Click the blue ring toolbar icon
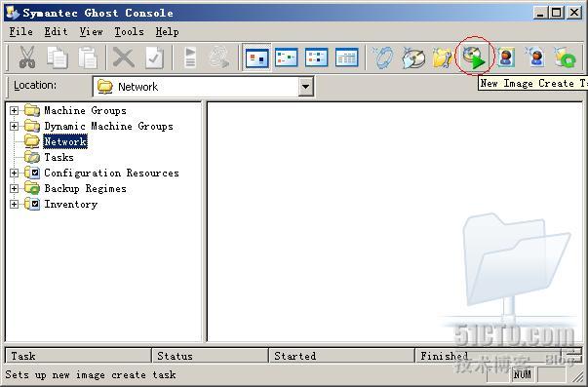Screen dimensions: 588x387 click(x=383, y=58)
